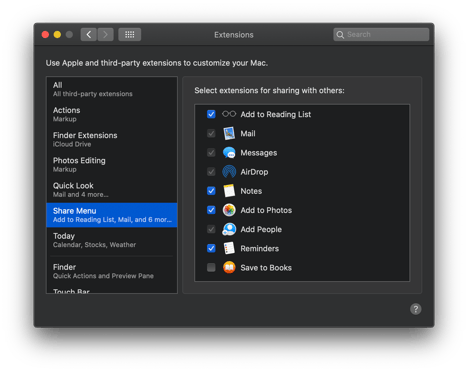This screenshot has height=372, width=468.
Task: Click the Add to Reading List glasses icon
Action: (x=229, y=114)
